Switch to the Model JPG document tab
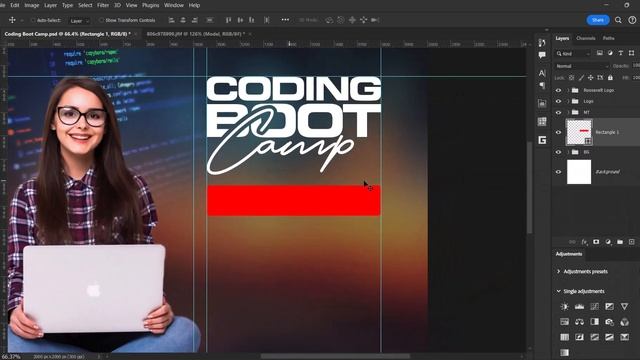This screenshot has width=640, height=360. click(196, 34)
